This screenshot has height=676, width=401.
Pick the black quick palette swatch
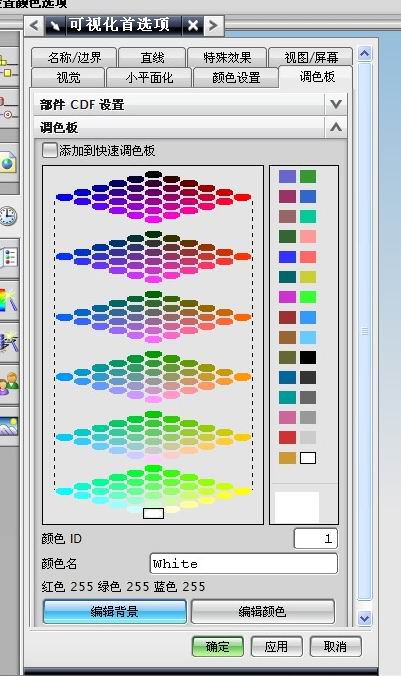[x=308, y=357]
